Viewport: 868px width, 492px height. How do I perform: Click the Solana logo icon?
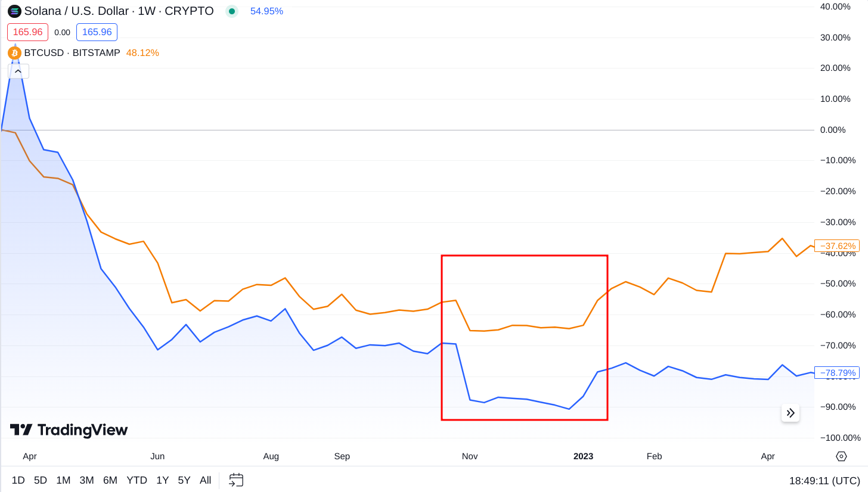(13, 11)
